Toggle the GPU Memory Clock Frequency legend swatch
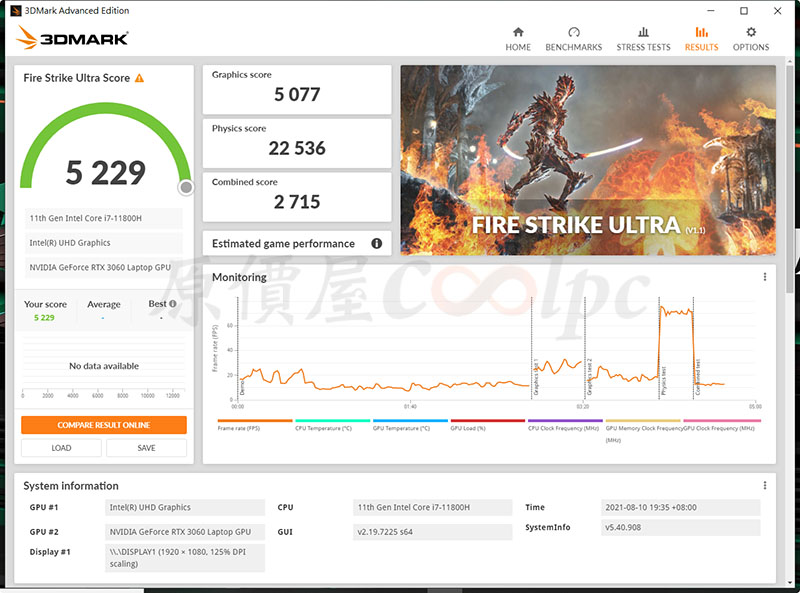 643,421
